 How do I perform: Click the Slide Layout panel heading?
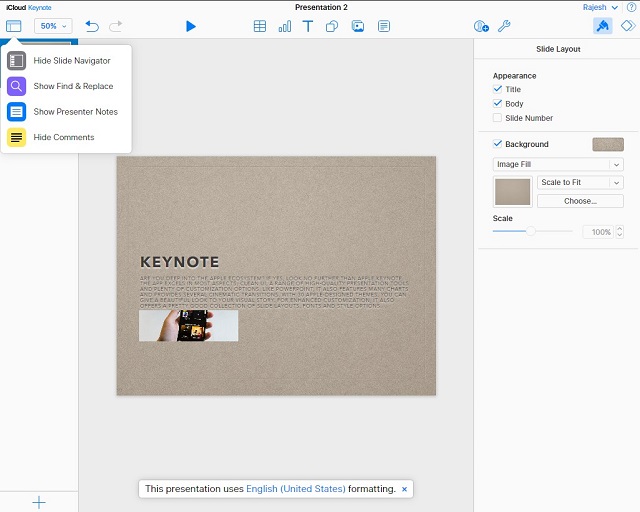tap(558, 49)
